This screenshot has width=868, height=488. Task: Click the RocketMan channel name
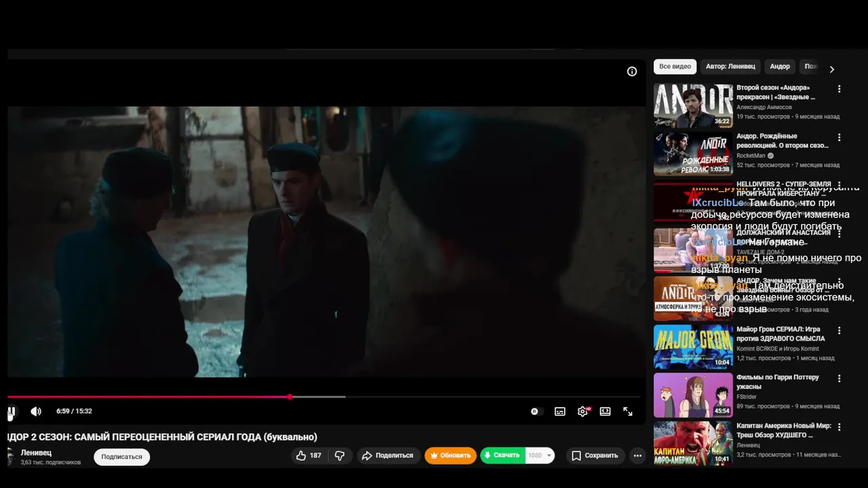pyautogui.click(x=751, y=155)
